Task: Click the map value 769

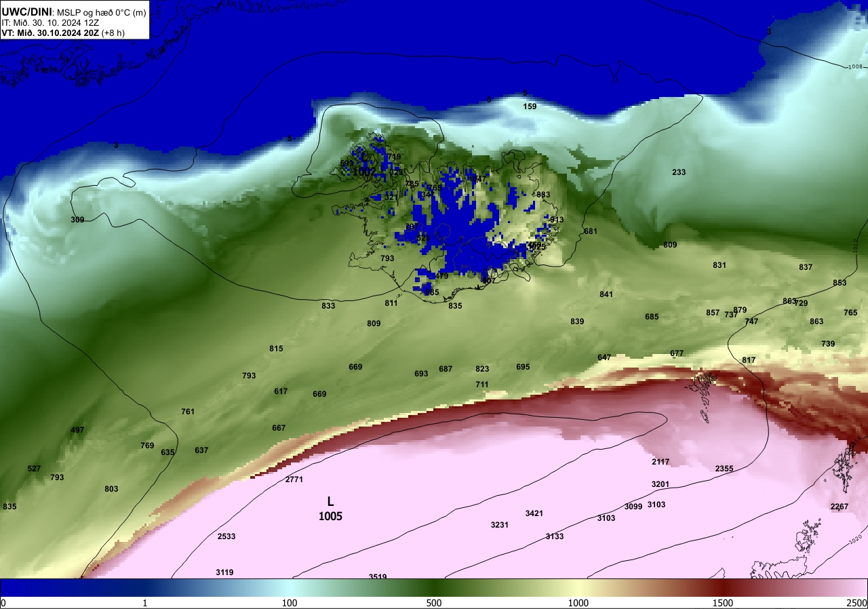Action: pyautogui.click(x=147, y=446)
